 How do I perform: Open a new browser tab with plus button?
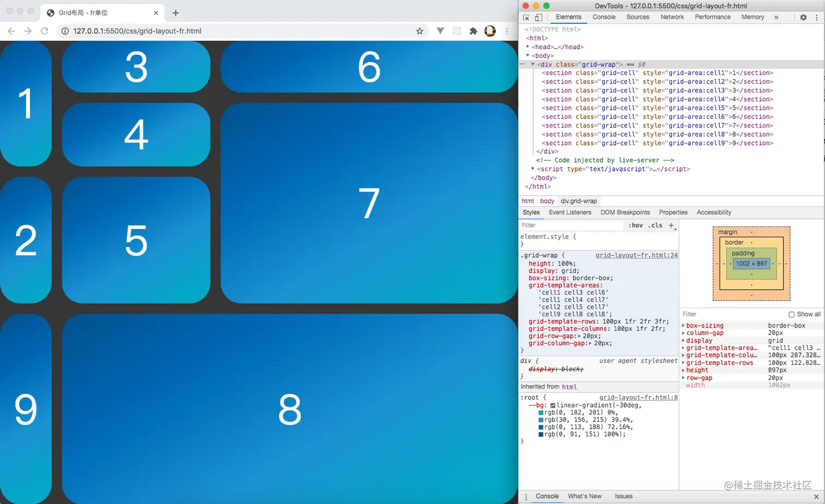(x=176, y=13)
